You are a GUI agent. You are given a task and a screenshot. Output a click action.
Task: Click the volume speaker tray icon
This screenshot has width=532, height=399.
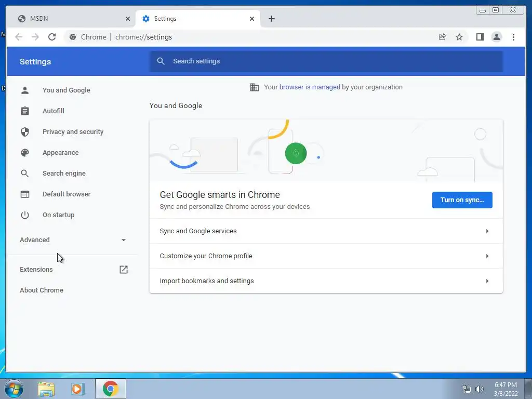click(480, 389)
